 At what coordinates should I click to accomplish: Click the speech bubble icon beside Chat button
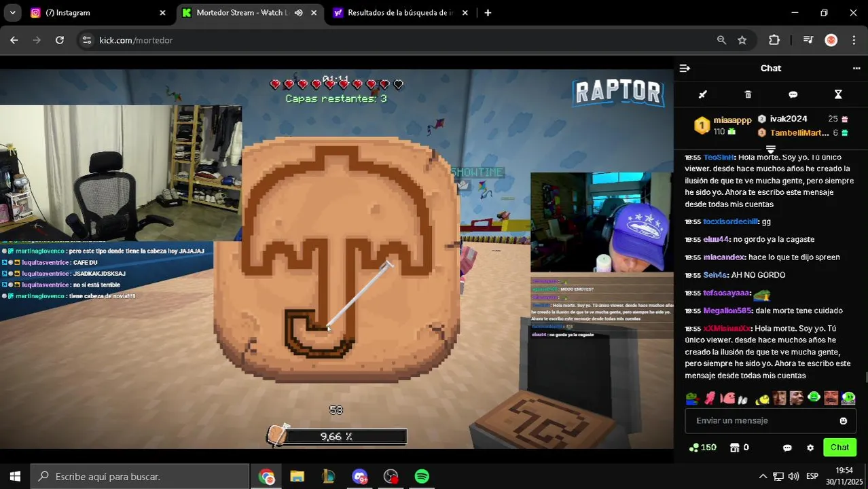pos(787,448)
